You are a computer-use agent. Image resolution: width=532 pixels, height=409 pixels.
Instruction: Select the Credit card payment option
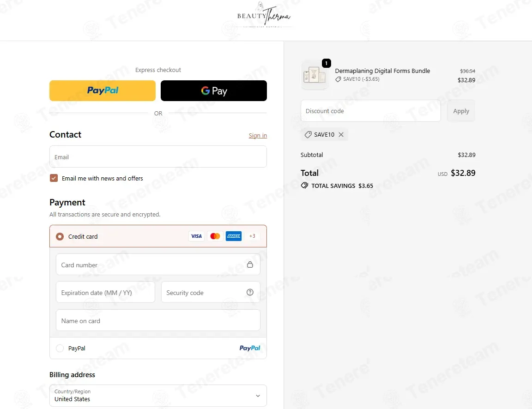pos(60,236)
